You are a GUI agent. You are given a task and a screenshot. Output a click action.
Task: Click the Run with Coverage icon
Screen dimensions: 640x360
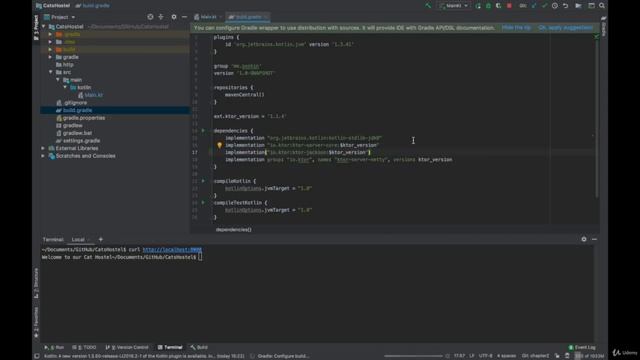[498, 6]
